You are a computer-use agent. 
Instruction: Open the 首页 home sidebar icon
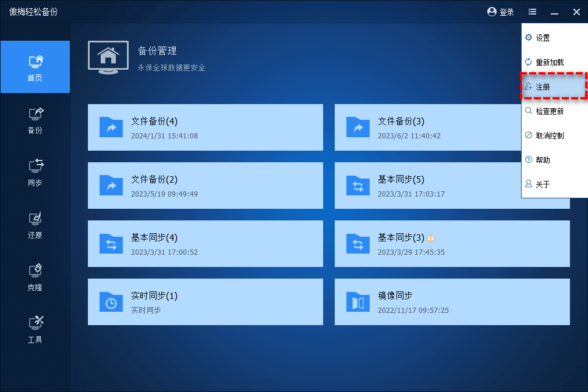(x=35, y=62)
